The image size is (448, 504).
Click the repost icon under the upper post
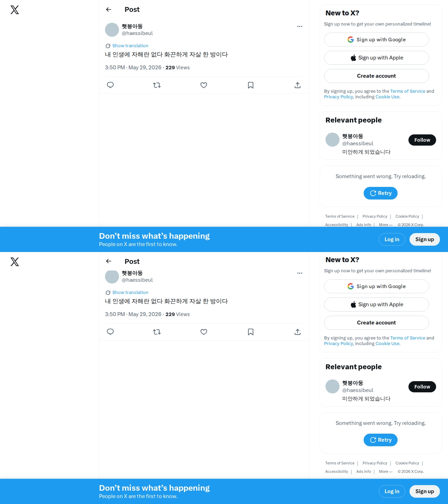[x=157, y=85]
